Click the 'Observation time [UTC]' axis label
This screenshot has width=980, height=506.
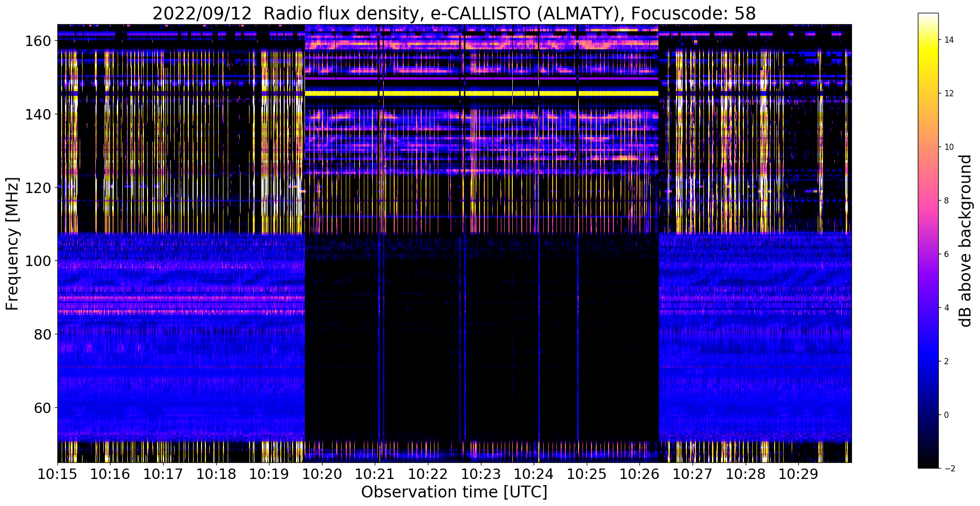click(x=454, y=492)
